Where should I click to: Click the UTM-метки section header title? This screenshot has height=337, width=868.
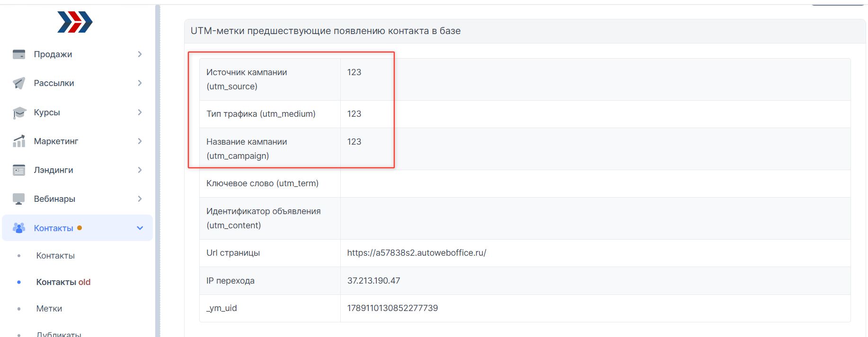point(326,31)
